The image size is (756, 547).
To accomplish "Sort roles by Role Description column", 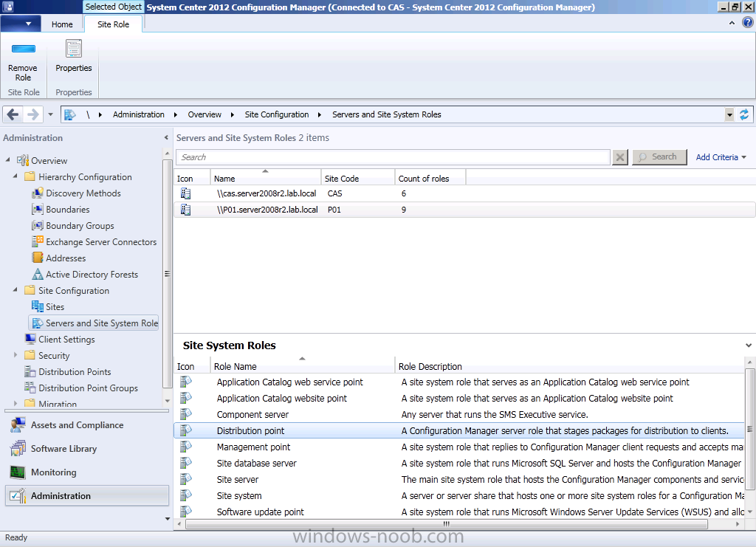I will (x=569, y=366).
